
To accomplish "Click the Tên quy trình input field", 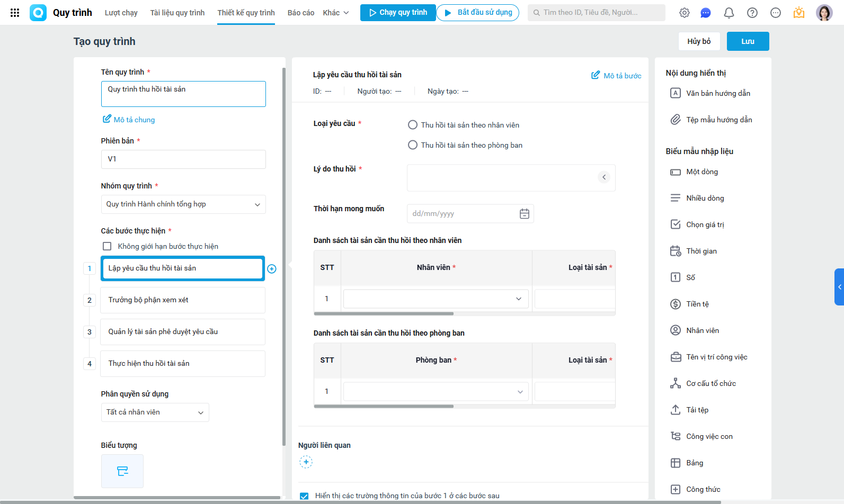I will 183,94.
